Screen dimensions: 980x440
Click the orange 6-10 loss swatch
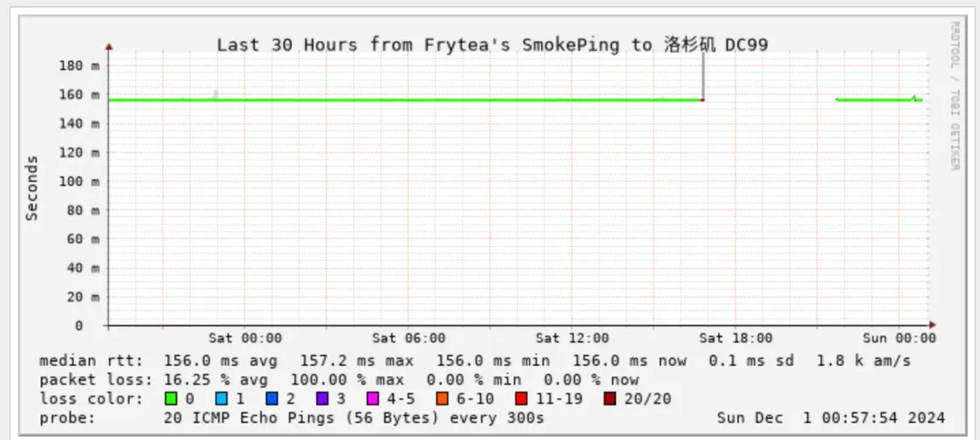click(x=441, y=398)
